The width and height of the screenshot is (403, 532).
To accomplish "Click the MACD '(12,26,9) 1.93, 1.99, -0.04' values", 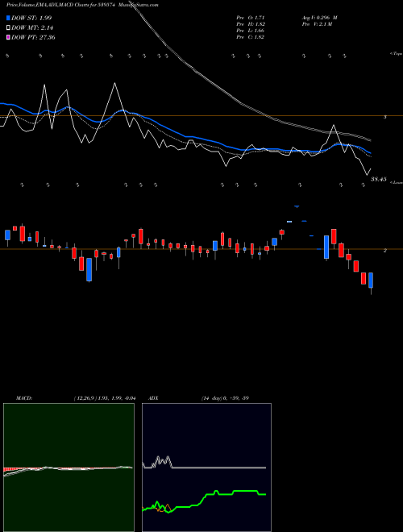I will [104, 398].
